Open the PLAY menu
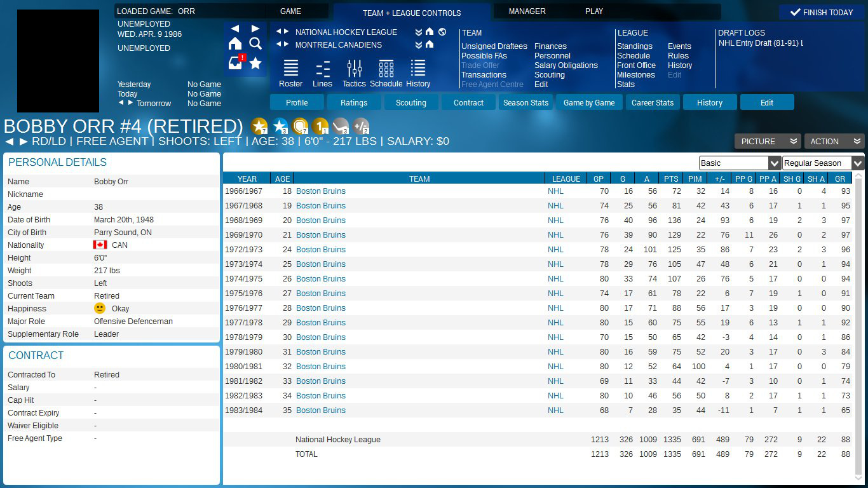Image resolution: width=868 pixels, height=488 pixels. (x=594, y=11)
